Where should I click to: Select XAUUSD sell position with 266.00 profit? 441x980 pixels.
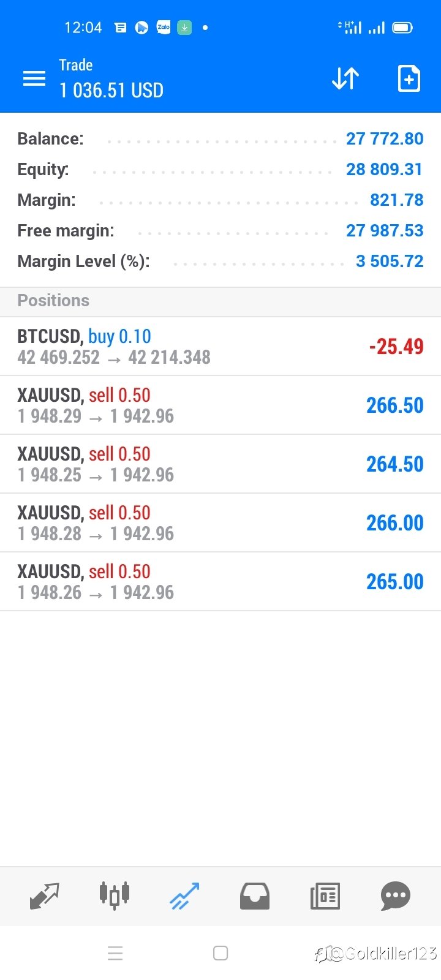[221, 522]
